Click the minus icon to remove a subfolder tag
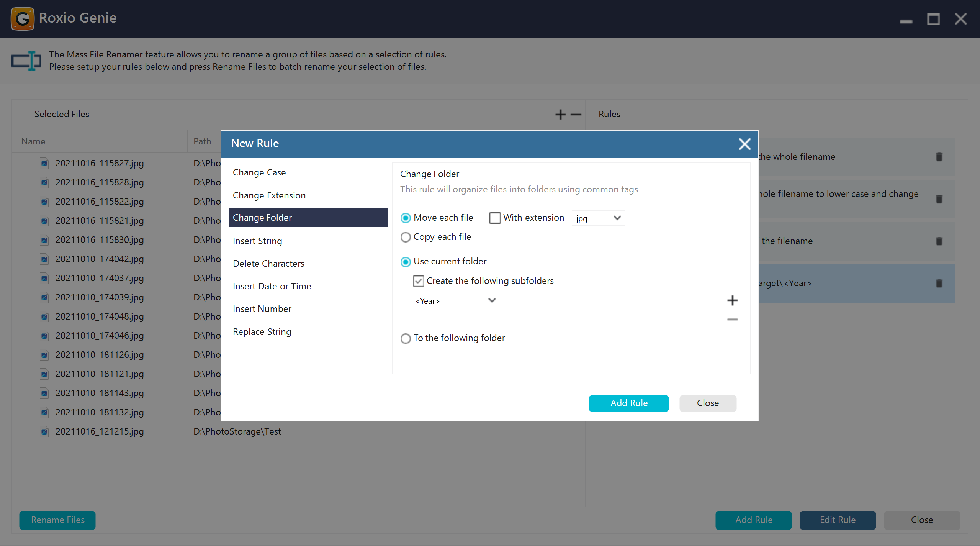Viewport: 980px width, 546px height. point(732,319)
